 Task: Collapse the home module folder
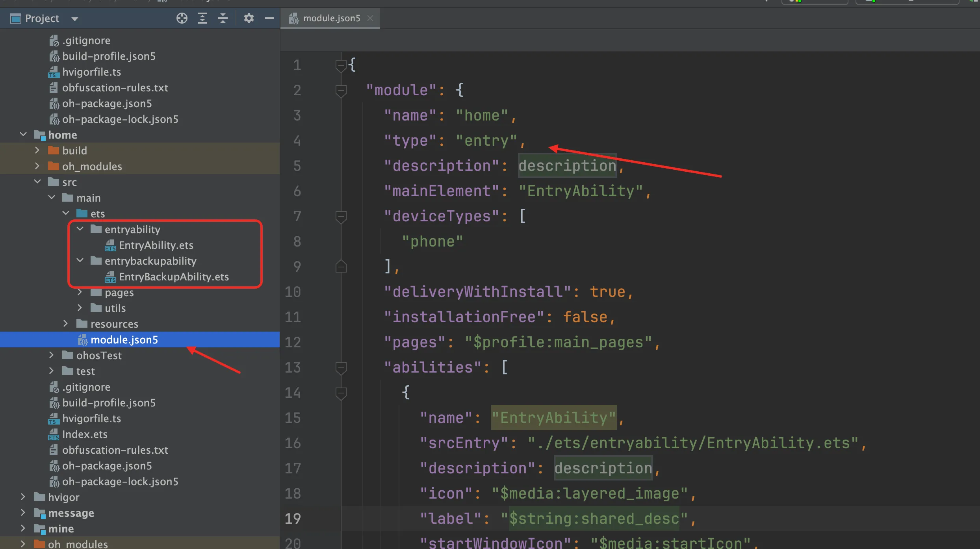[23, 135]
